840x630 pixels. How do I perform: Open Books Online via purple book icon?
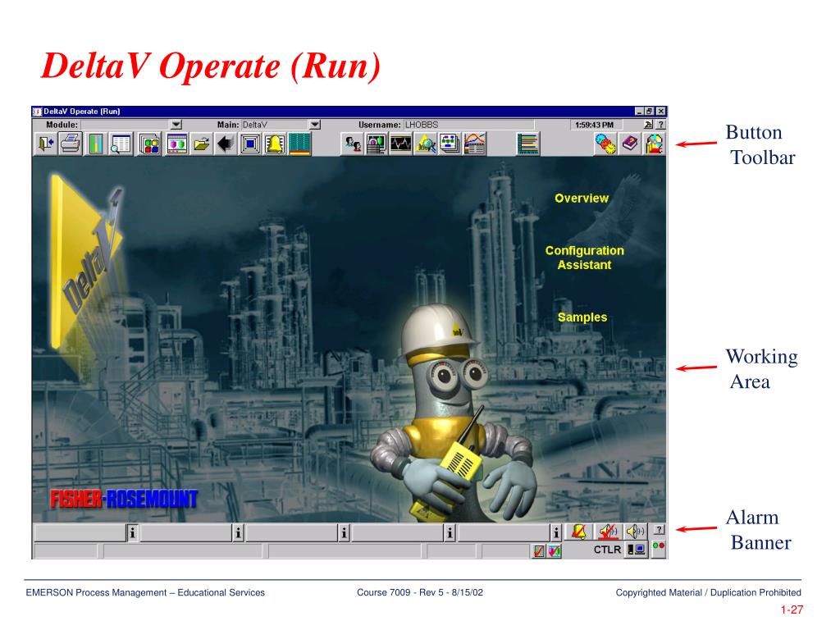coord(630,144)
